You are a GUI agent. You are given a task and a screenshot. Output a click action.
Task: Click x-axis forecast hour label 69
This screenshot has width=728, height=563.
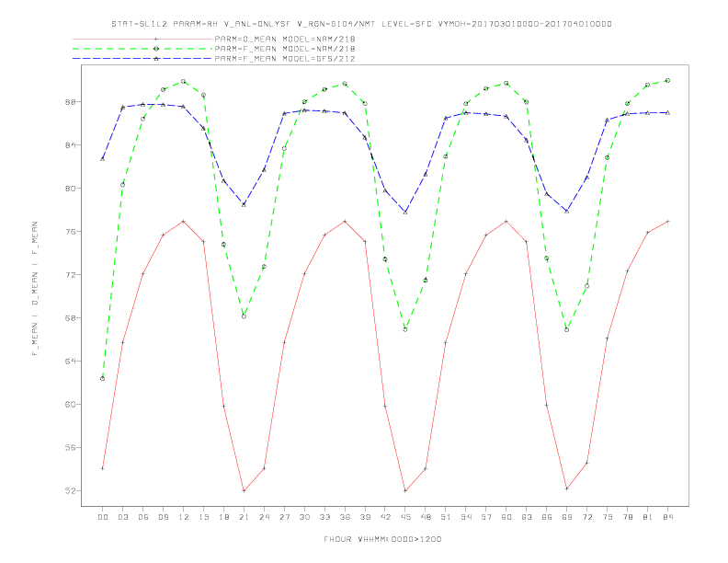click(567, 517)
